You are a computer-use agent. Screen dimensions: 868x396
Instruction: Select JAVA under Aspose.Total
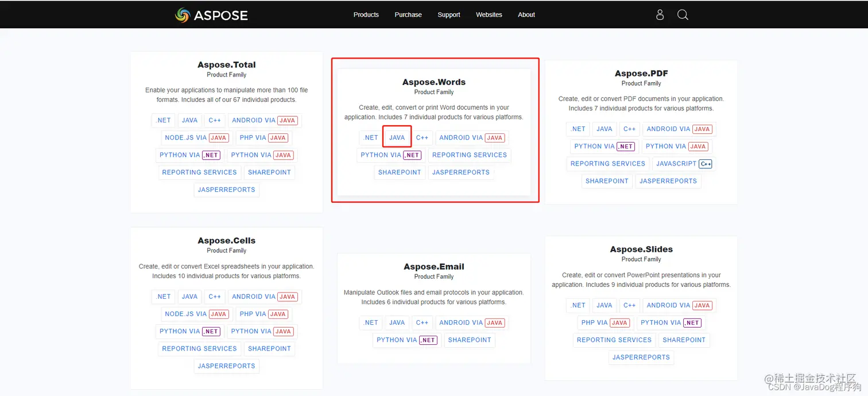tap(190, 121)
